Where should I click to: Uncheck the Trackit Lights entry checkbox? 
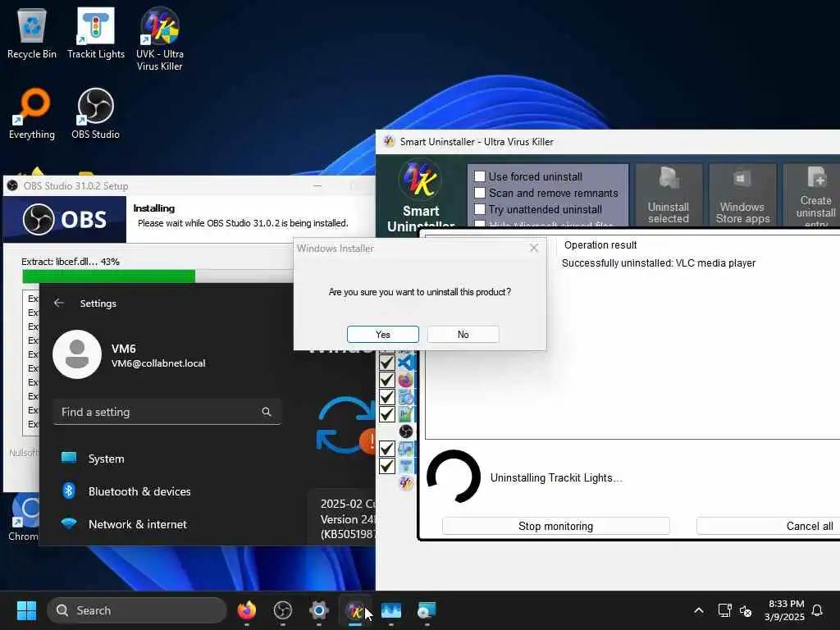(387, 466)
